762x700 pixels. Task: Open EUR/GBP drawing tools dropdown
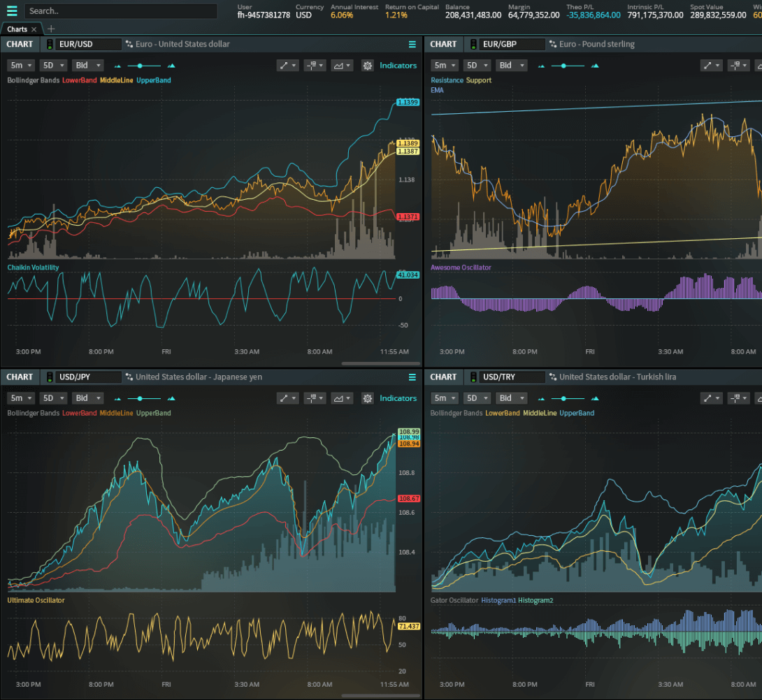click(x=712, y=65)
